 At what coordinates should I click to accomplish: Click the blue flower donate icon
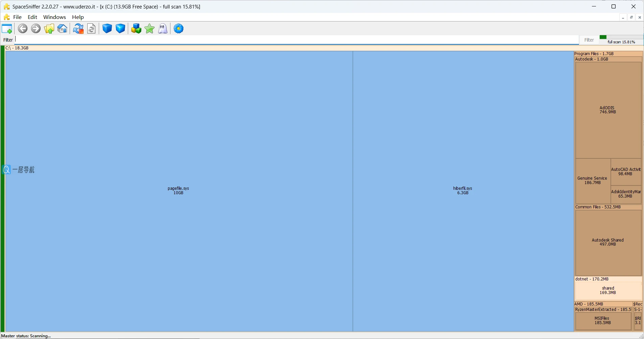click(179, 29)
